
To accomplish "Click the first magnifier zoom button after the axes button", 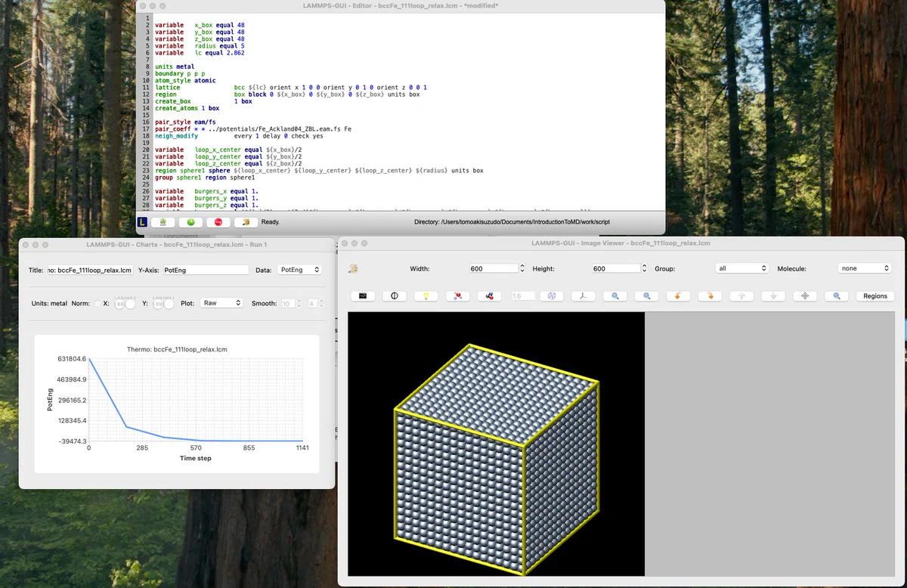I will pyautogui.click(x=615, y=296).
